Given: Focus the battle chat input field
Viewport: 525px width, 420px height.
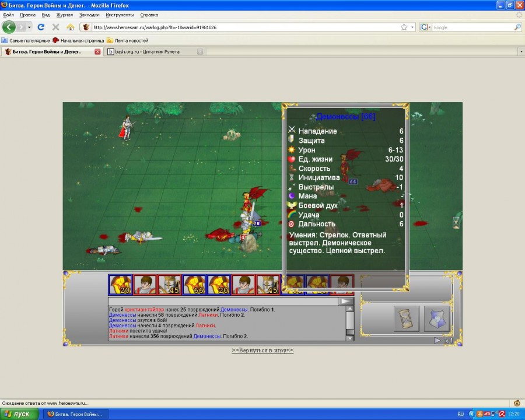Looking at the screenshot, I should 223,302.
